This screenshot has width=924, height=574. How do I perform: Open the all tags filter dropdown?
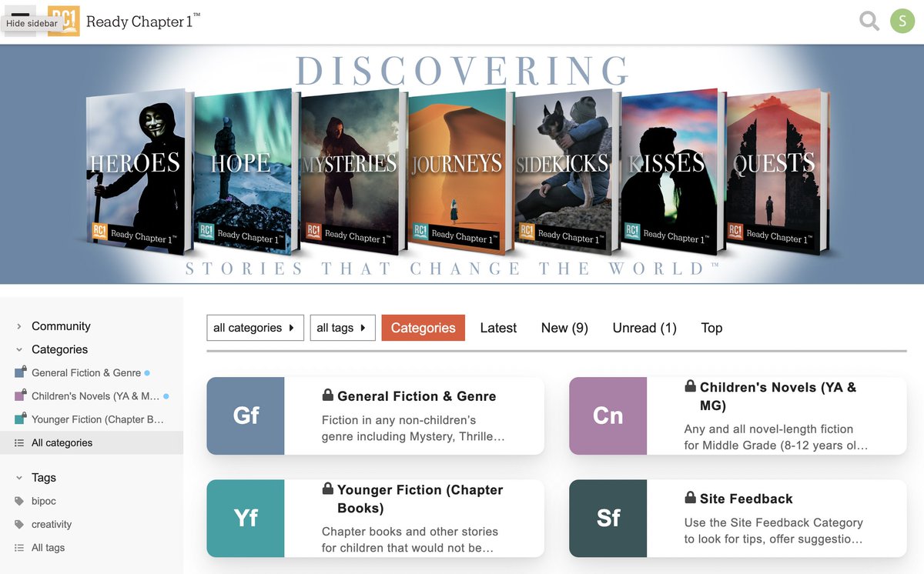pos(341,328)
